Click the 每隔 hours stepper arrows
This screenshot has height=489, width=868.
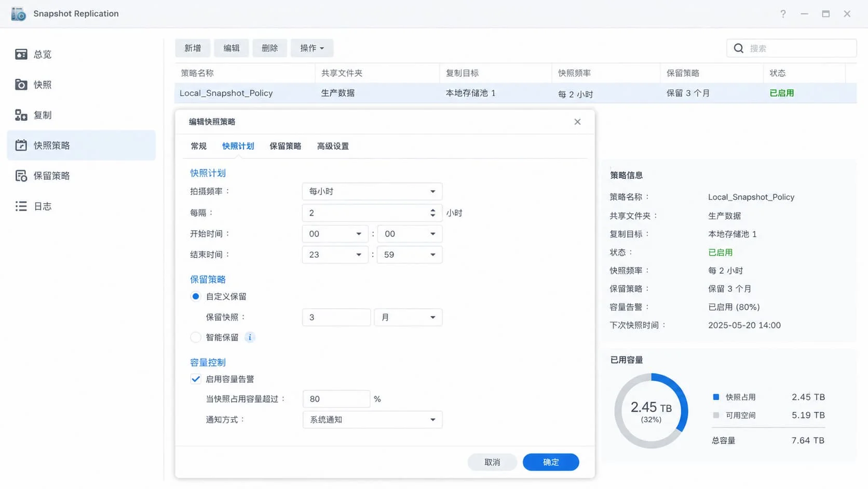[432, 213]
